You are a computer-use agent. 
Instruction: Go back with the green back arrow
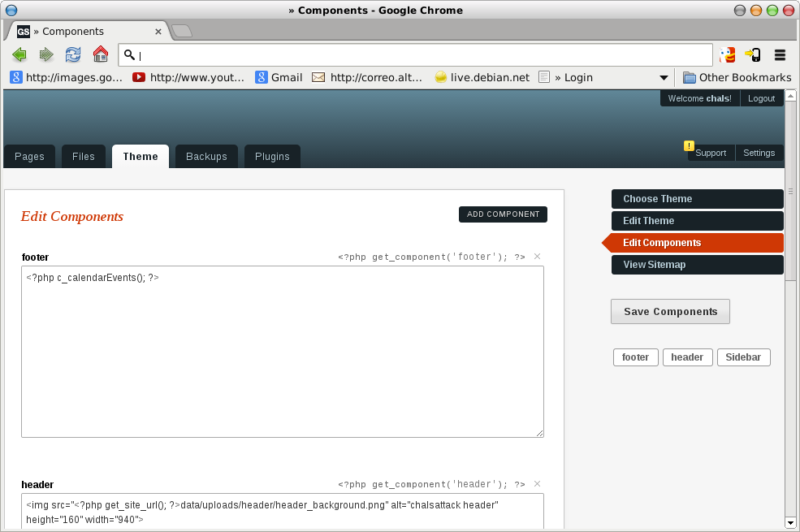tap(19, 54)
